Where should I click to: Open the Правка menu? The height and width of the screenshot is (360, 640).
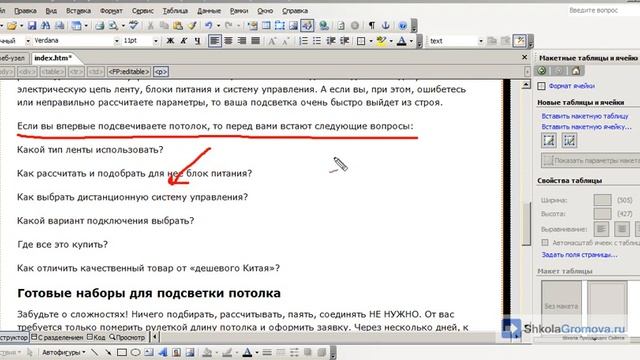coord(25,11)
